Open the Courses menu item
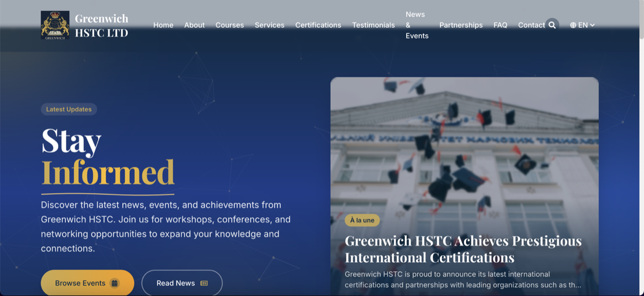The width and height of the screenshot is (644, 296). point(230,25)
